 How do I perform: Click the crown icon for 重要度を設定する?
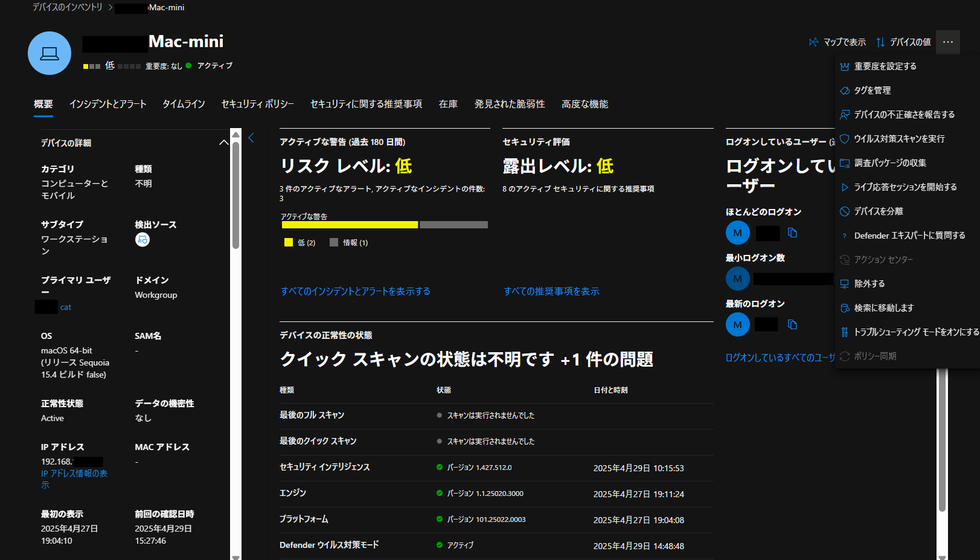click(x=845, y=66)
